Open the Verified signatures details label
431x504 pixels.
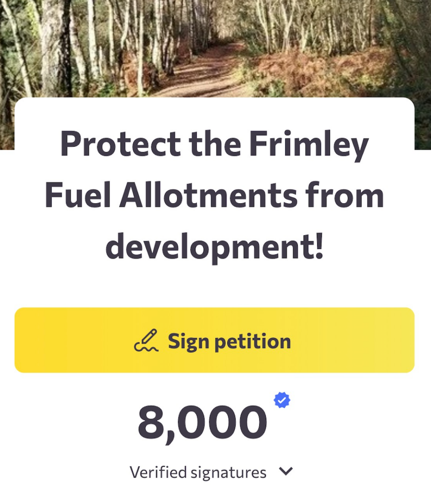[198, 472]
